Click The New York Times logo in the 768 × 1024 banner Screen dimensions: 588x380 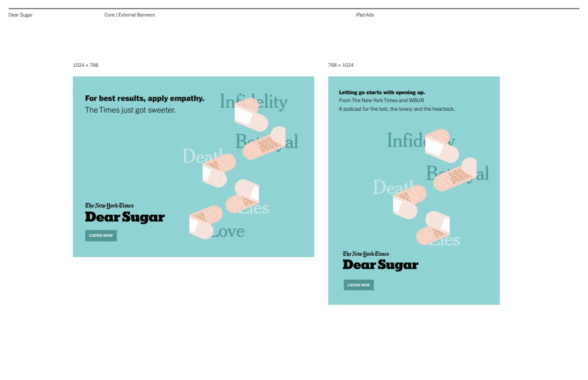[366, 254]
